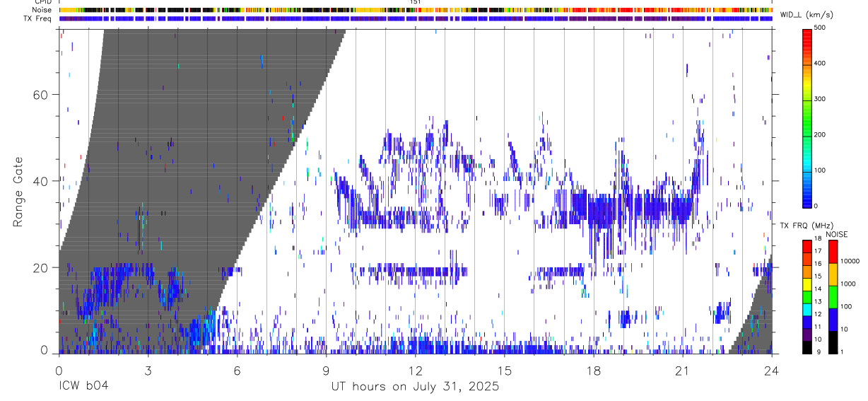Click the '15' UT hours axis tick
The image size is (868, 401).
(504, 369)
